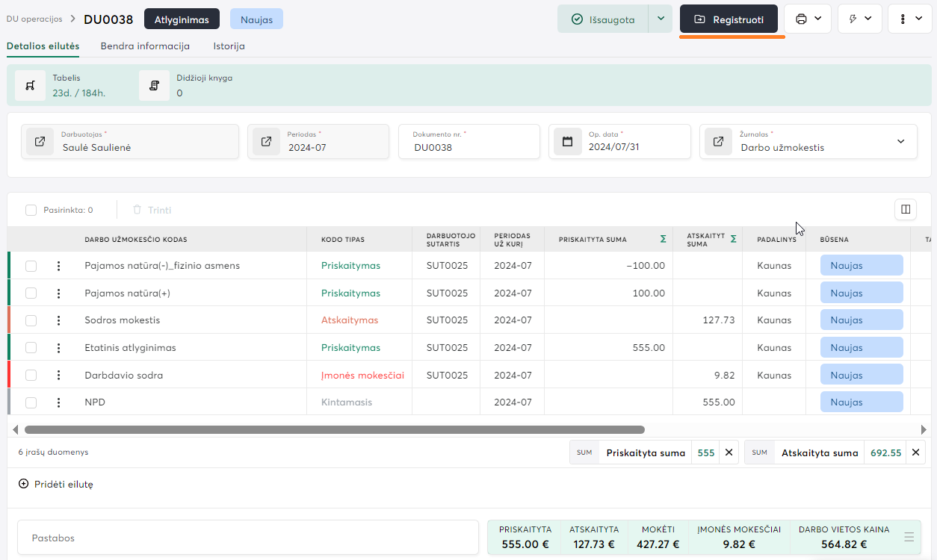
Task: Open the Darbuotojas external link icon
Action: coord(40,141)
